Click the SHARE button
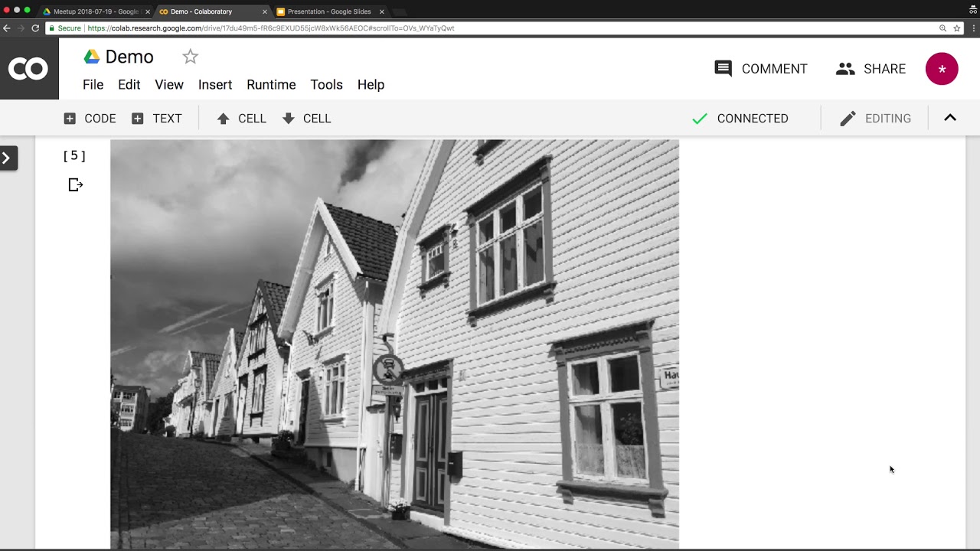Image resolution: width=980 pixels, height=551 pixels. click(x=871, y=69)
